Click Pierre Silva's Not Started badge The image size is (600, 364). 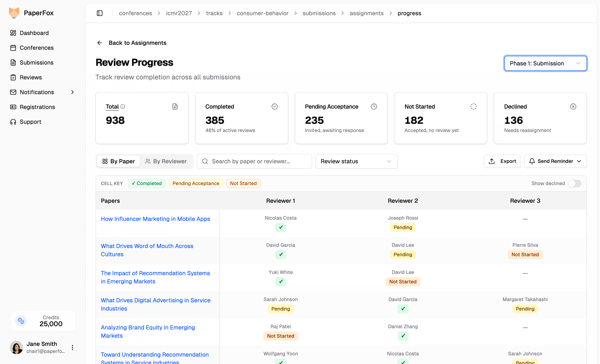525,255
